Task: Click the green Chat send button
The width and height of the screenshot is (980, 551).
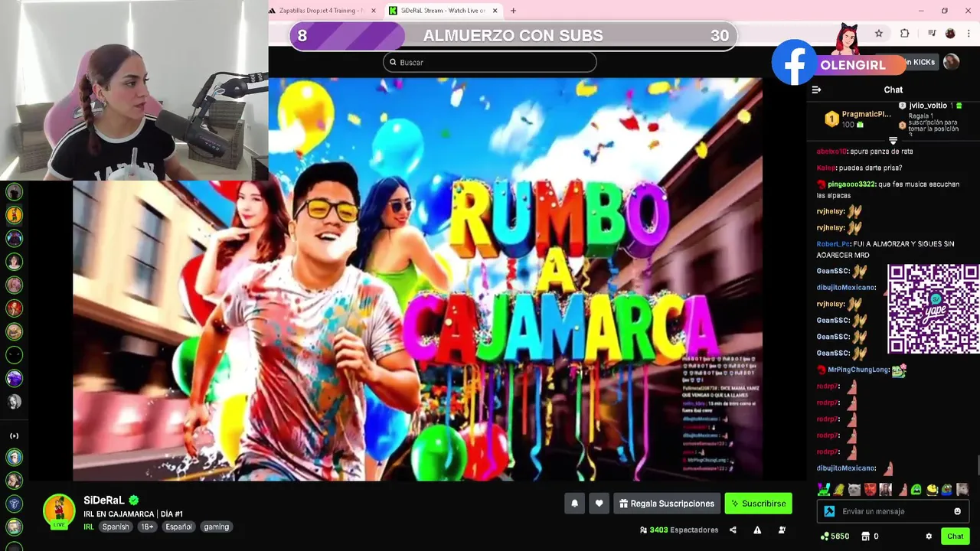Action: pyautogui.click(x=955, y=536)
